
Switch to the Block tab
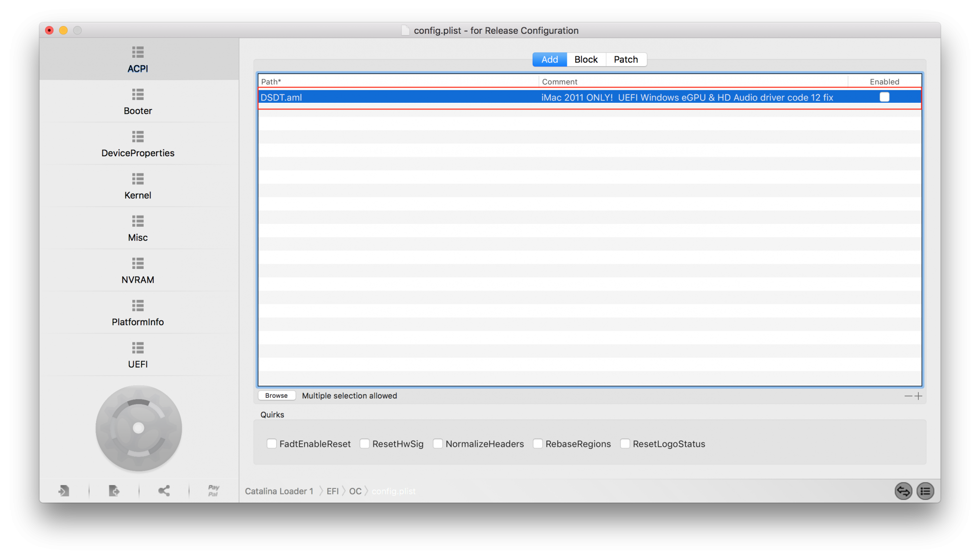(x=586, y=59)
